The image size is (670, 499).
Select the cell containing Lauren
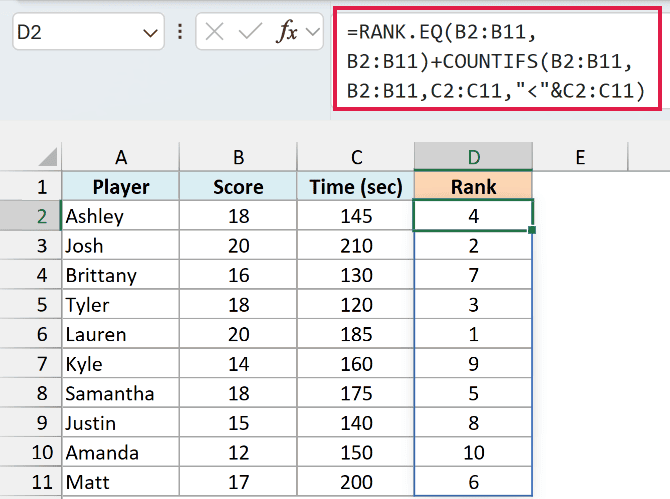120,334
